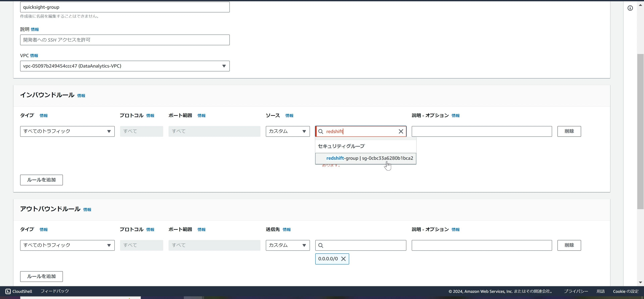Delete the outbound rule
The width and height of the screenshot is (644, 299).
(x=569, y=245)
